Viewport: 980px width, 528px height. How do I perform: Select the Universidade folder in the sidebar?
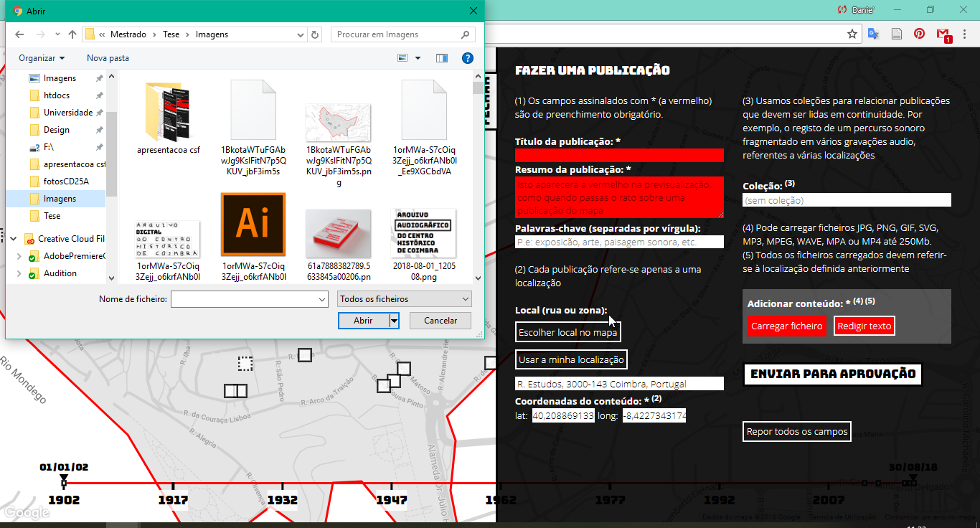pos(67,113)
